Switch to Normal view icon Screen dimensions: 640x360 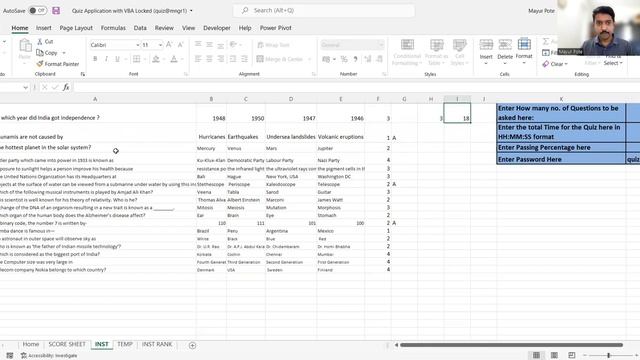[536, 356]
